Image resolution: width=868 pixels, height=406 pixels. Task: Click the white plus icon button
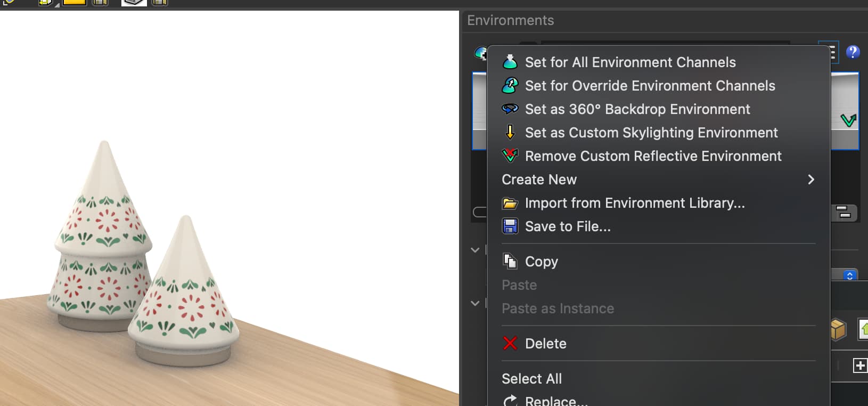[x=859, y=366]
